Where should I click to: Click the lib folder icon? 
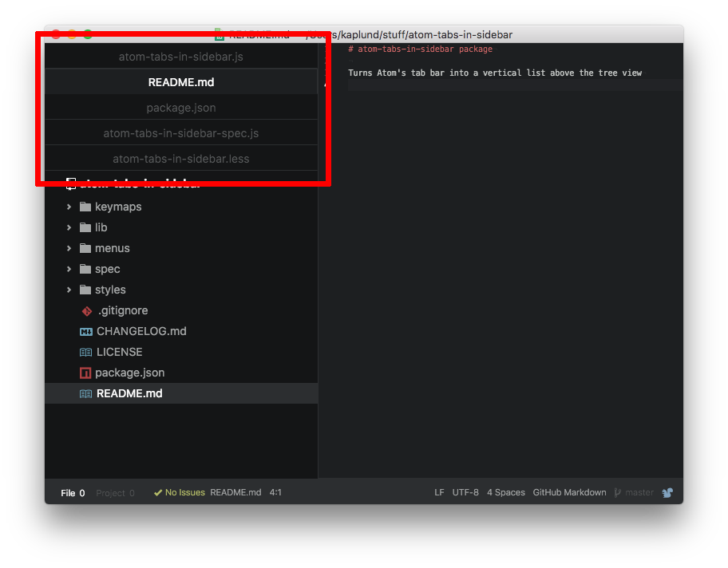point(85,227)
